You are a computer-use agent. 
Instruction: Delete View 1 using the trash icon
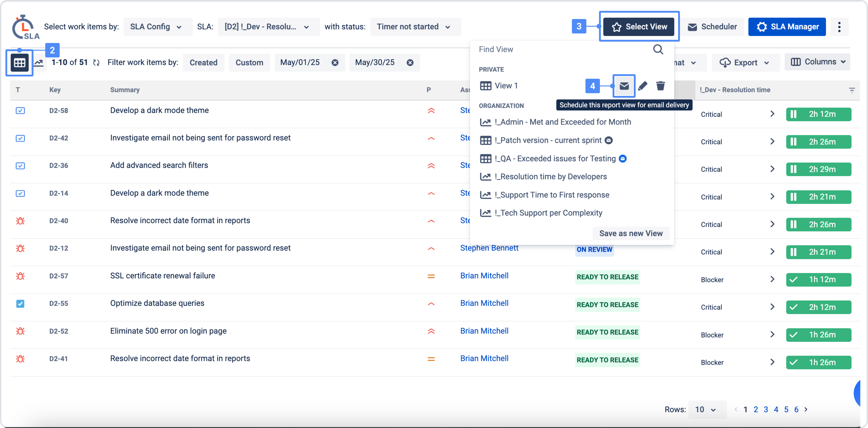point(660,86)
